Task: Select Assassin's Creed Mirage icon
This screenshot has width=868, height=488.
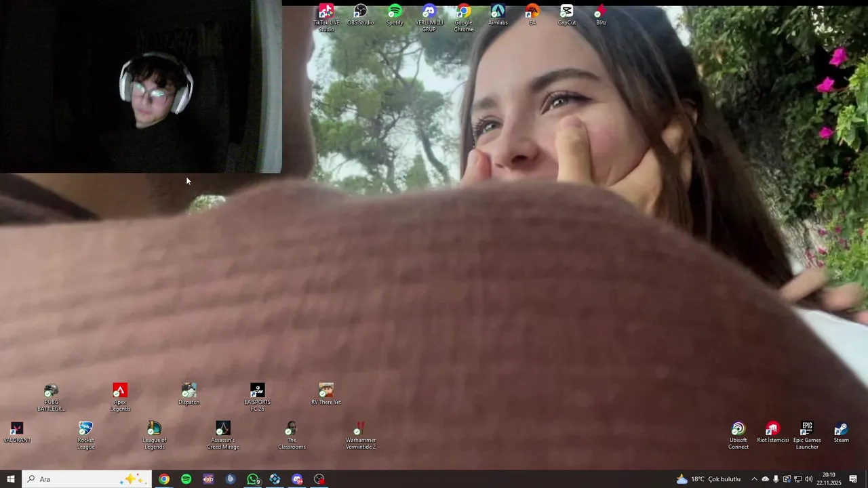Action: tap(223, 436)
